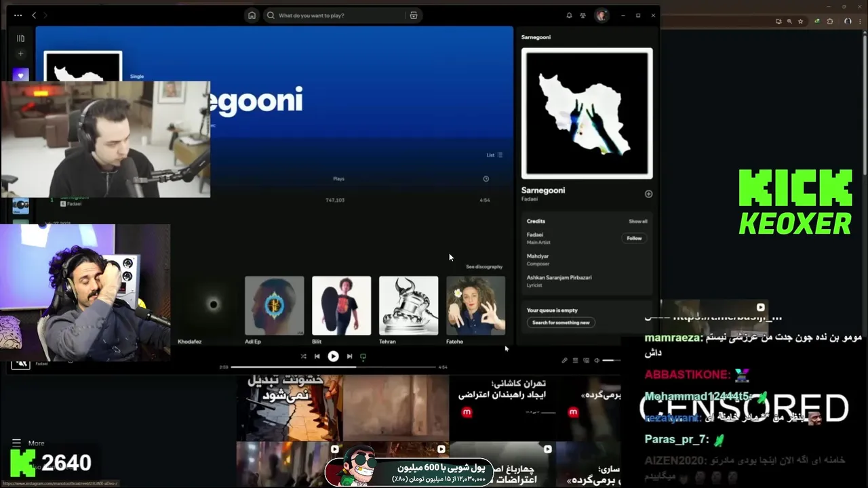This screenshot has height=488, width=868.
Task: Open Sarnegooni cover art in side panel
Action: pos(587,113)
